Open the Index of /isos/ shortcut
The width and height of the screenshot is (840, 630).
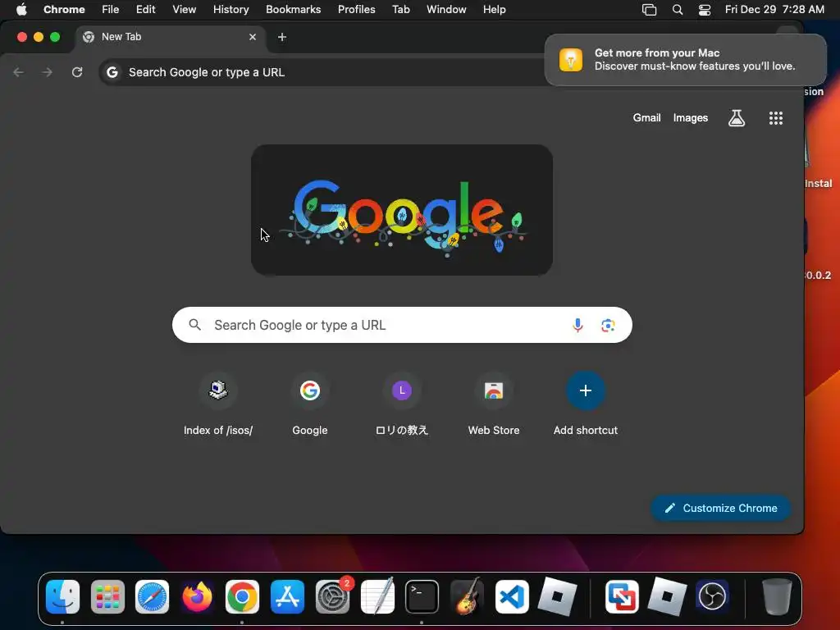[218, 404]
